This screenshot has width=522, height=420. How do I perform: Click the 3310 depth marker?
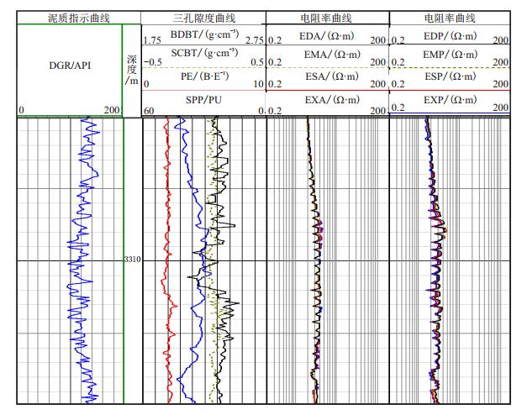tap(133, 260)
